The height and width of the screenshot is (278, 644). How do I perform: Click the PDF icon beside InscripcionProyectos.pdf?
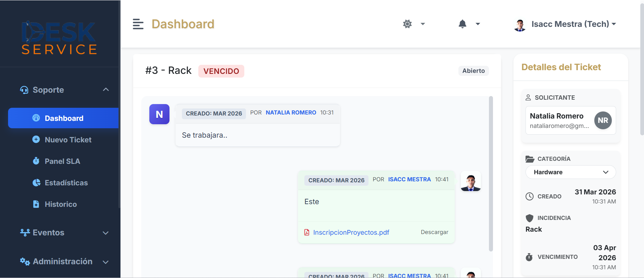pyautogui.click(x=307, y=232)
